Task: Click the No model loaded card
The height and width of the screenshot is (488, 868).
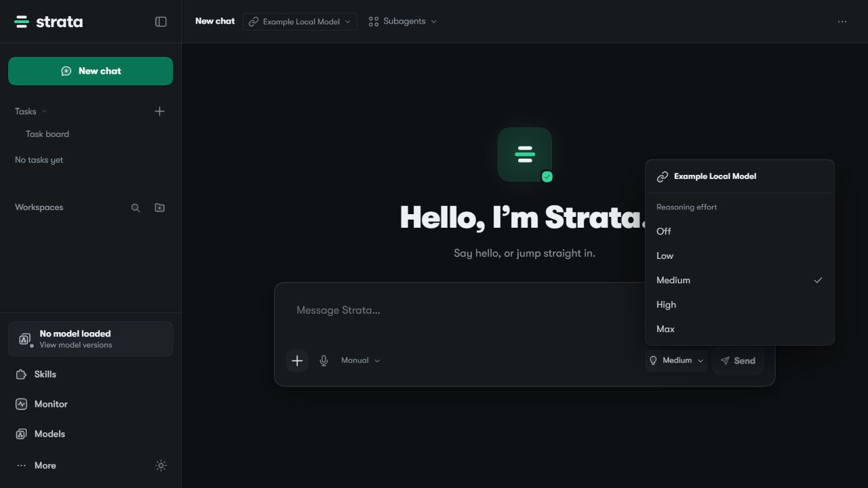Action: (x=90, y=339)
